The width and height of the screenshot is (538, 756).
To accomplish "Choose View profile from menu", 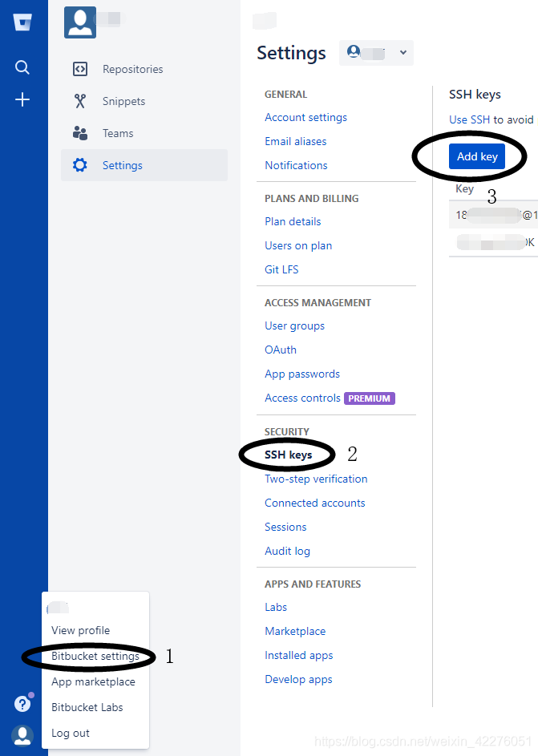I will [x=80, y=630].
